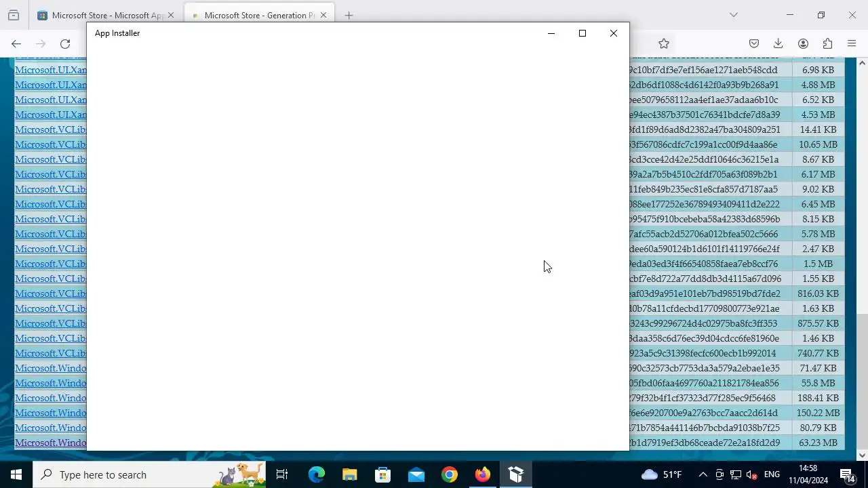868x488 pixels.
Task: Bookmark this page with the star icon
Action: [664, 43]
